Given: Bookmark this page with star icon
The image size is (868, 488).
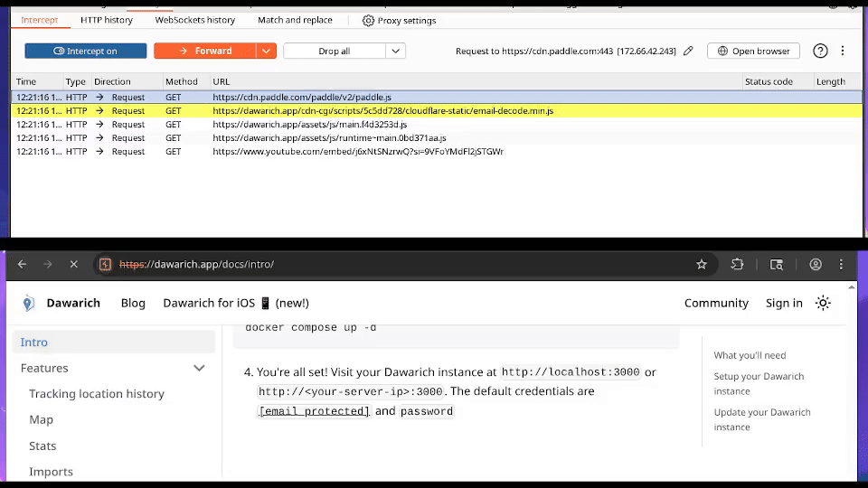Looking at the screenshot, I should [x=702, y=265].
